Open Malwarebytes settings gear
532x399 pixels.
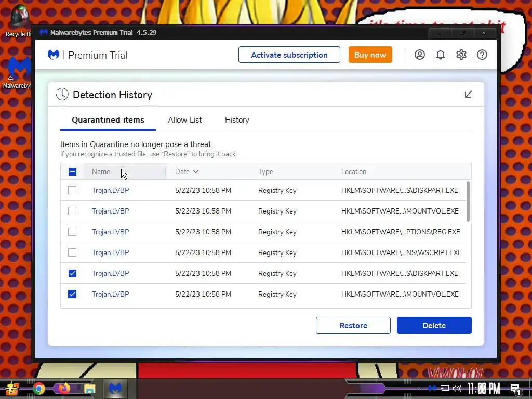pos(461,55)
